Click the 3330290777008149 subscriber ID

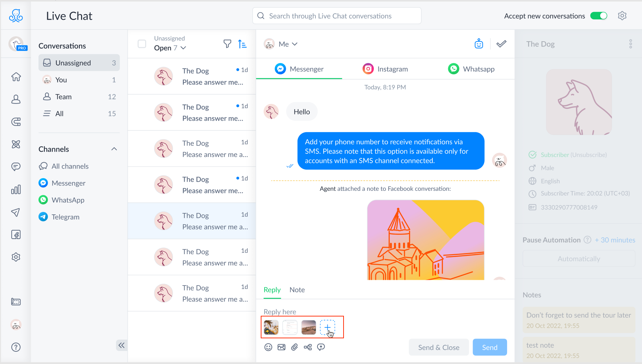(569, 207)
